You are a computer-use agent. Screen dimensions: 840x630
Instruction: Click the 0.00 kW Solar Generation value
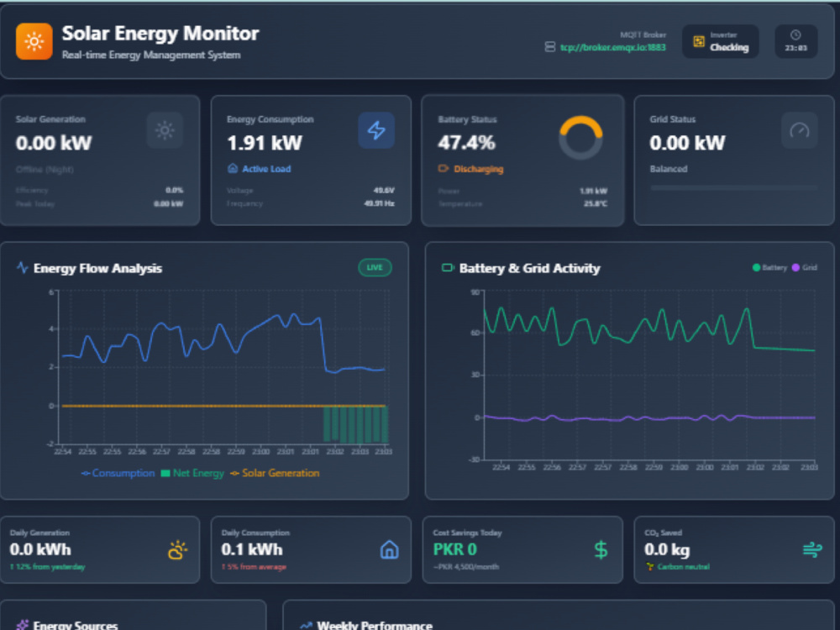54,143
